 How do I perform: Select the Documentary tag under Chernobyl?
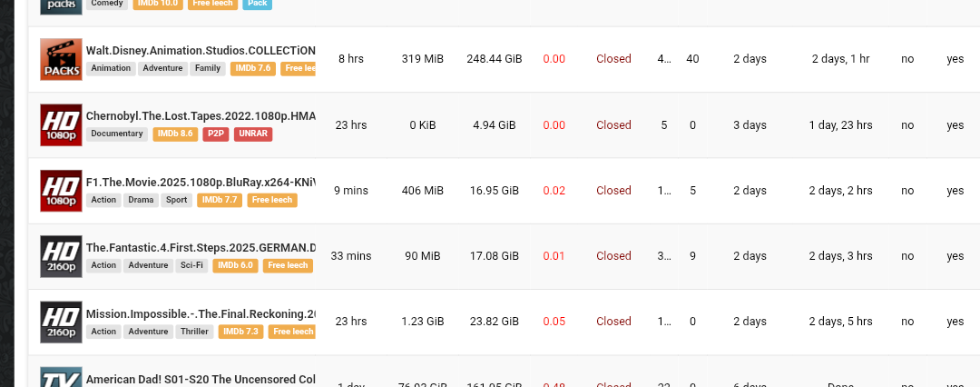pos(117,134)
